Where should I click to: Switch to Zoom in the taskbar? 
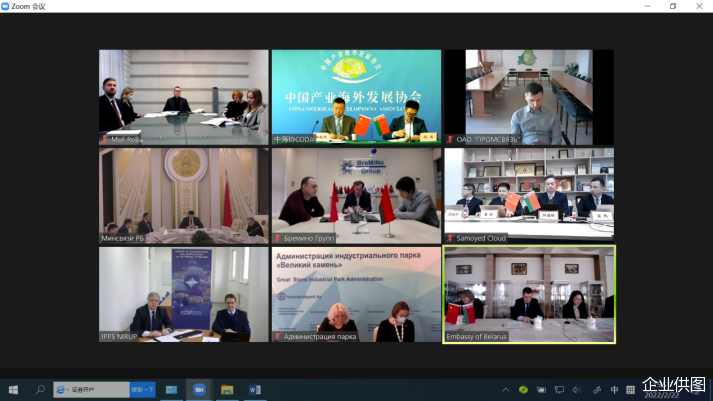pyautogui.click(x=198, y=389)
